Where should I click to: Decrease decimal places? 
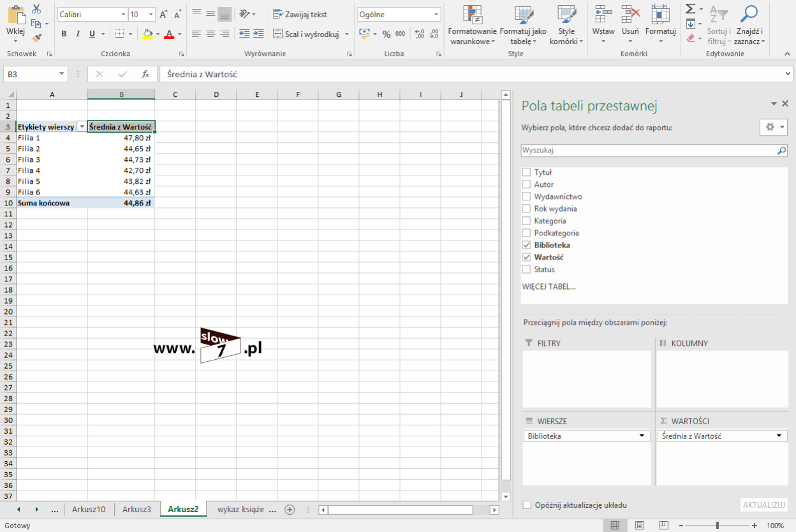433,34
